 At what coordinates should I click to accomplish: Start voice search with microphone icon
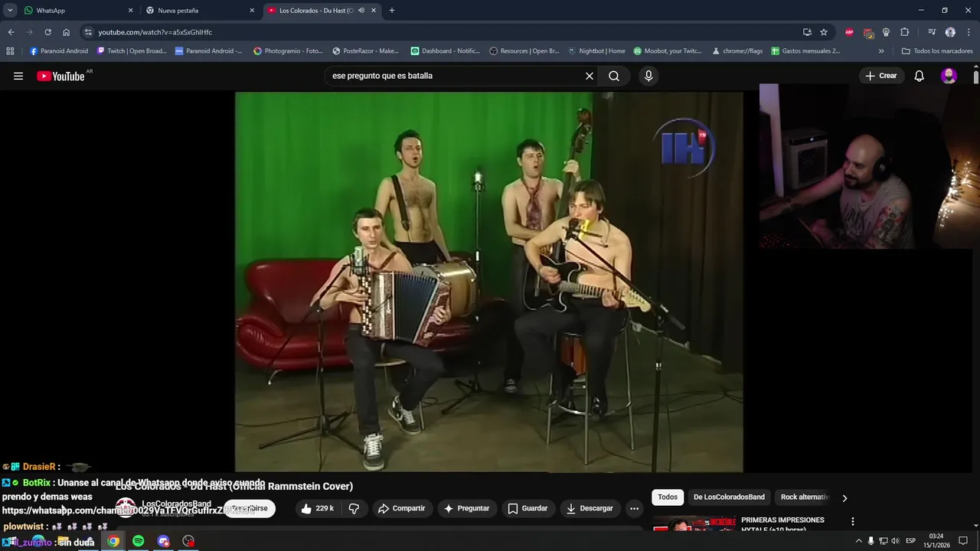coord(648,76)
